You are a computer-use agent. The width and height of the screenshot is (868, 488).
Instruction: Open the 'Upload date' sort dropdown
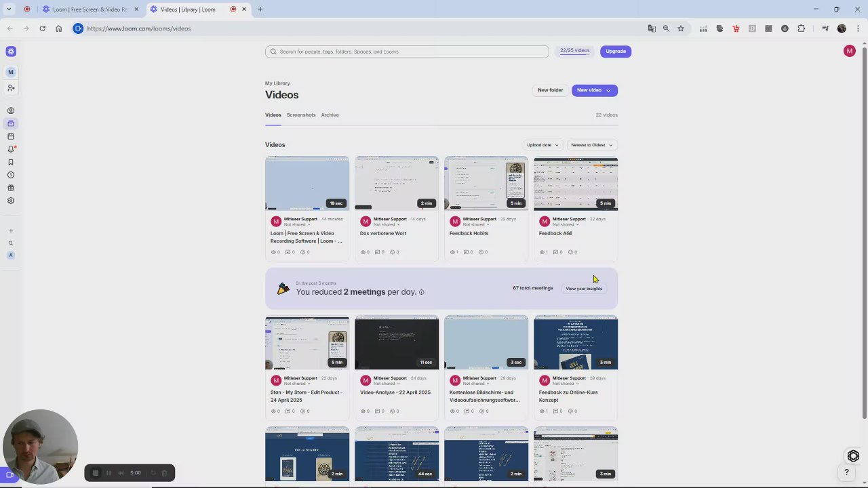tap(542, 145)
